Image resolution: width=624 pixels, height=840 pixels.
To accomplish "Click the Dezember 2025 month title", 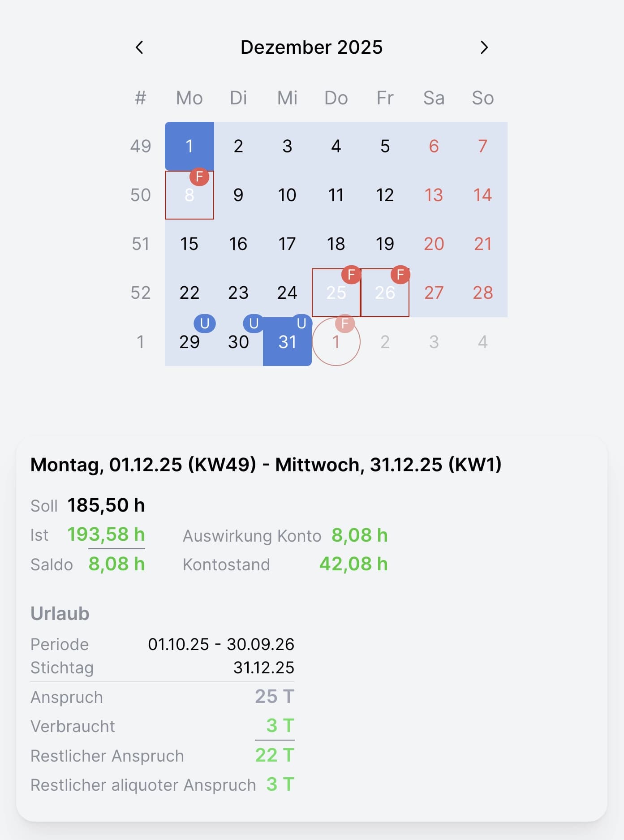I will coord(312,47).
